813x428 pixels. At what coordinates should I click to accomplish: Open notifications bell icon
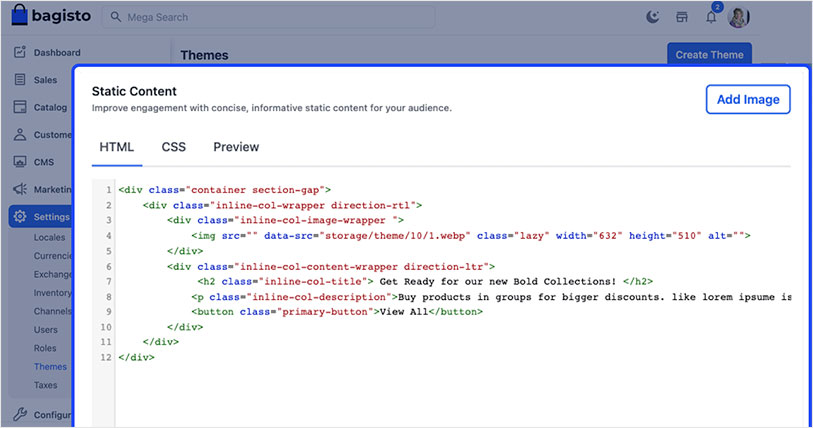click(711, 18)
